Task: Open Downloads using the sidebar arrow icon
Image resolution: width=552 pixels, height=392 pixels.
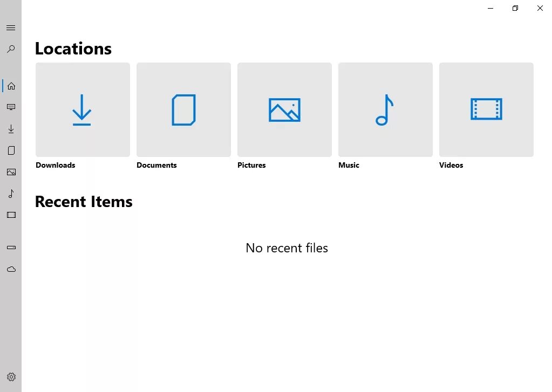Action: pos(11,129)
